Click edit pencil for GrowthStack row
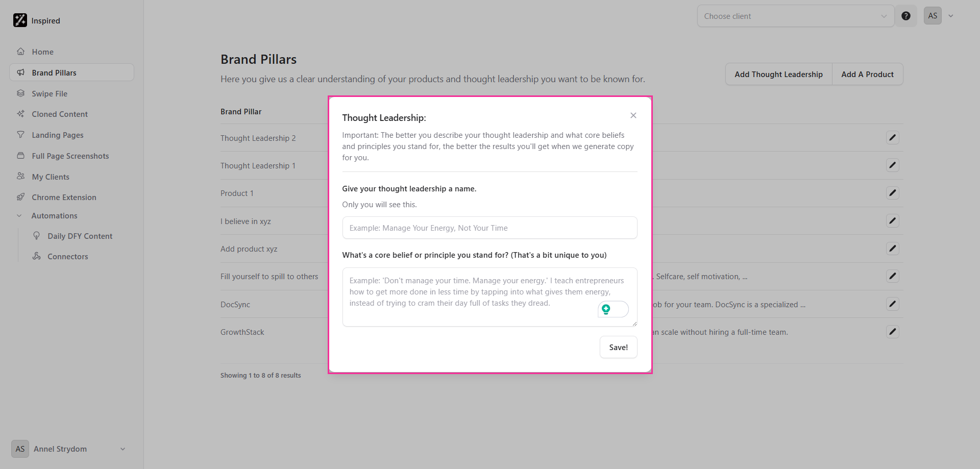Screen dimensions: 980x469 point(892,332)
